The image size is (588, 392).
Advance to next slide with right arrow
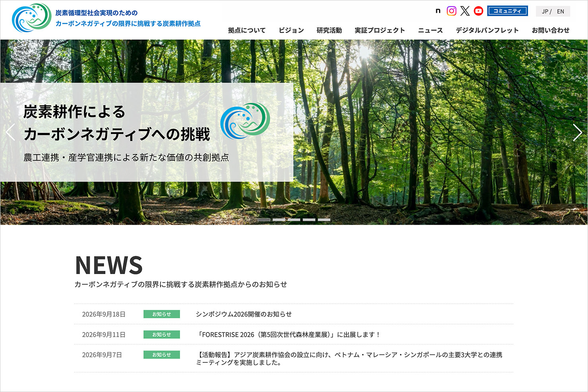click(x=577, y=132)
